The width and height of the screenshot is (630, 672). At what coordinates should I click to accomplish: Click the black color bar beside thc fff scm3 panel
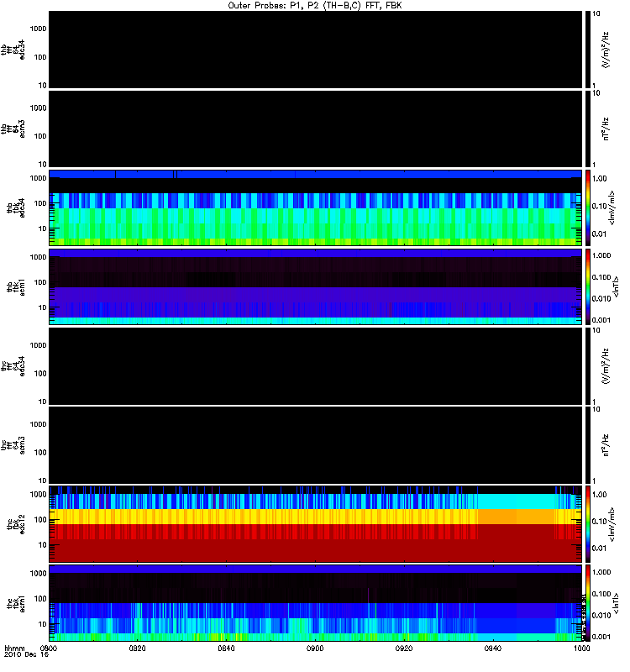pyautogui.click(x=588, y=445)
